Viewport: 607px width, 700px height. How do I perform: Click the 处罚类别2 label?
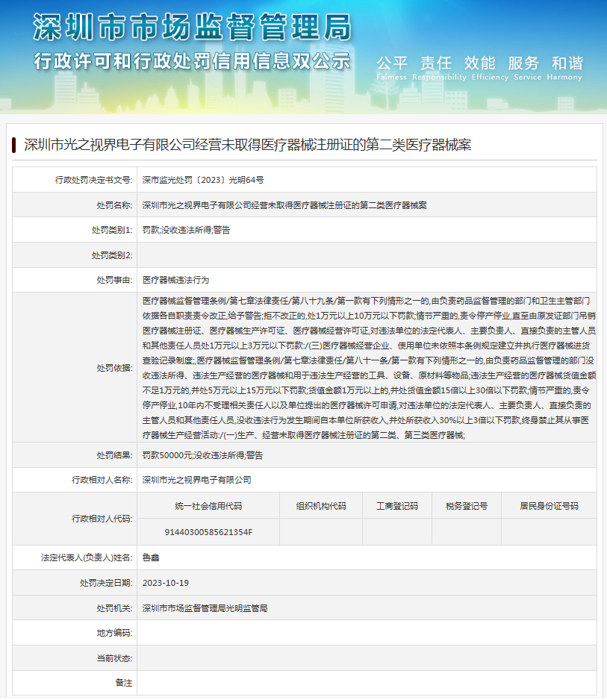[112, 255]
